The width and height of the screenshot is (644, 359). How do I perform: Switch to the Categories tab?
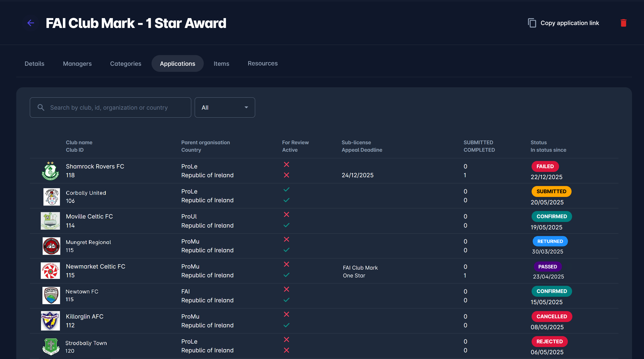click(125, 64)
